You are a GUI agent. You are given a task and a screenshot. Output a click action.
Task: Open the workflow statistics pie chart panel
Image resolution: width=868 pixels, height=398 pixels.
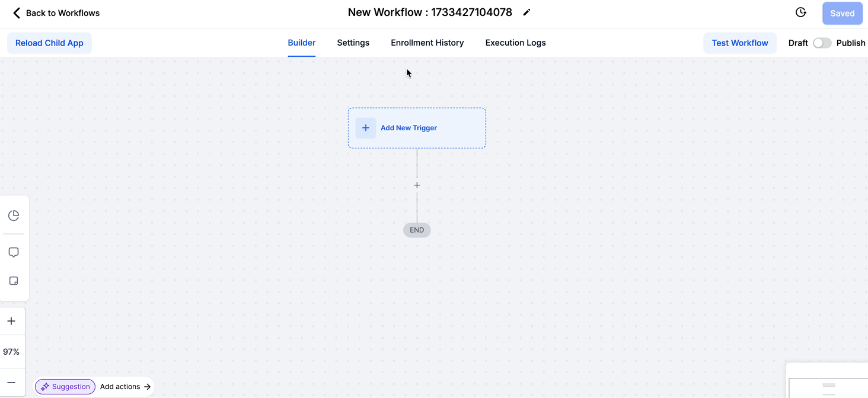14,215
